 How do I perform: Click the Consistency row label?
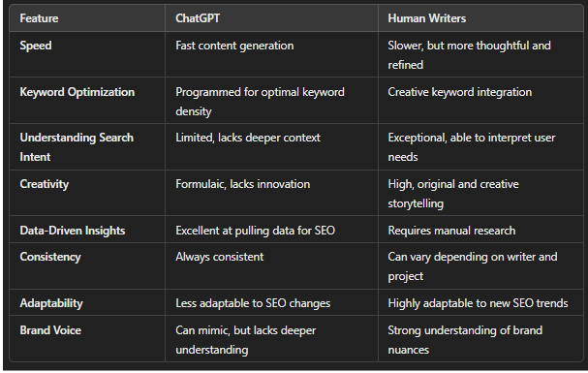click(x=50, y=257)
